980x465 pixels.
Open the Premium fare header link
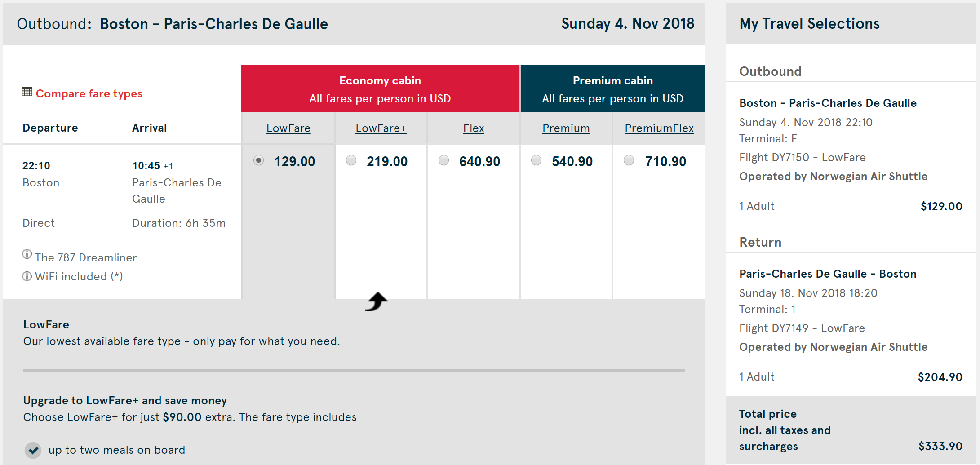(x=566, y=128)
